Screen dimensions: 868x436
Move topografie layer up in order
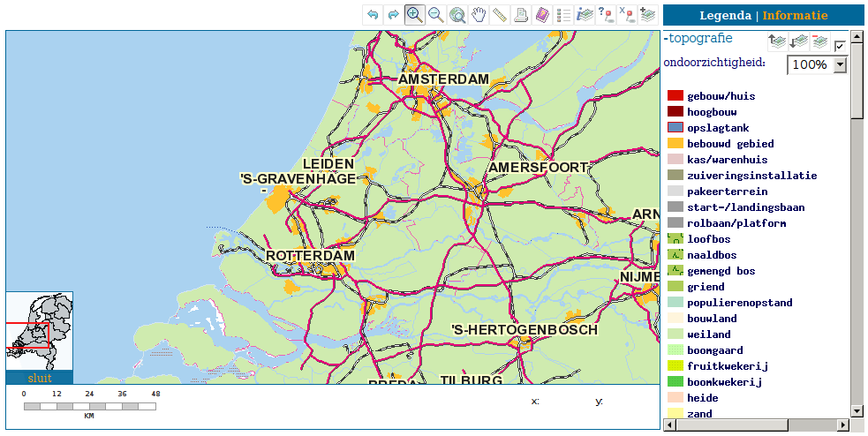[777, 41]
